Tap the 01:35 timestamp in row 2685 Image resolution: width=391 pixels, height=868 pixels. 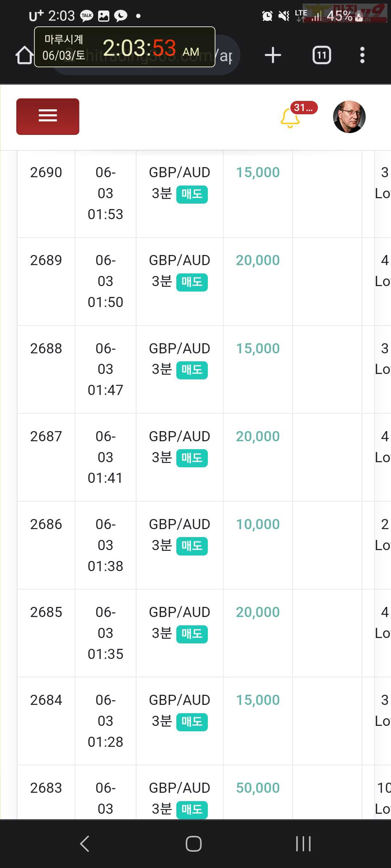pyautogui.click(x=105, y=654)
